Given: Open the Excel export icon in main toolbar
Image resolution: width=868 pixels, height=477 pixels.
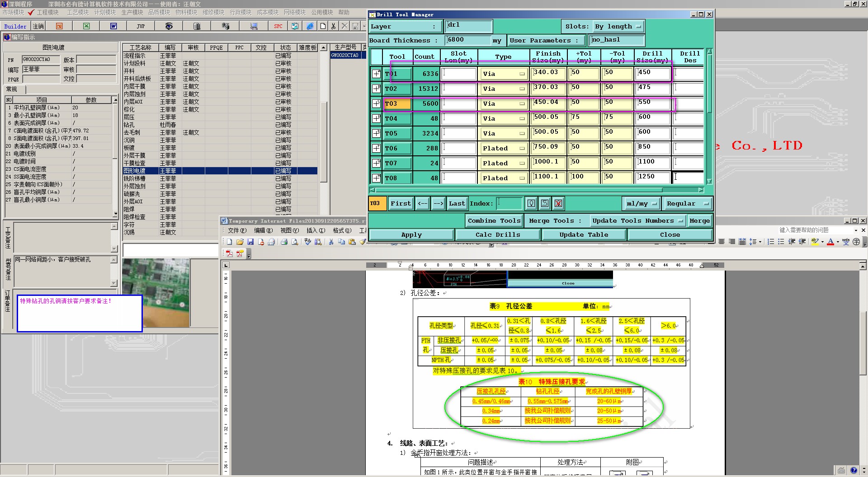Looking at the screenshot, I should (86, 26).
